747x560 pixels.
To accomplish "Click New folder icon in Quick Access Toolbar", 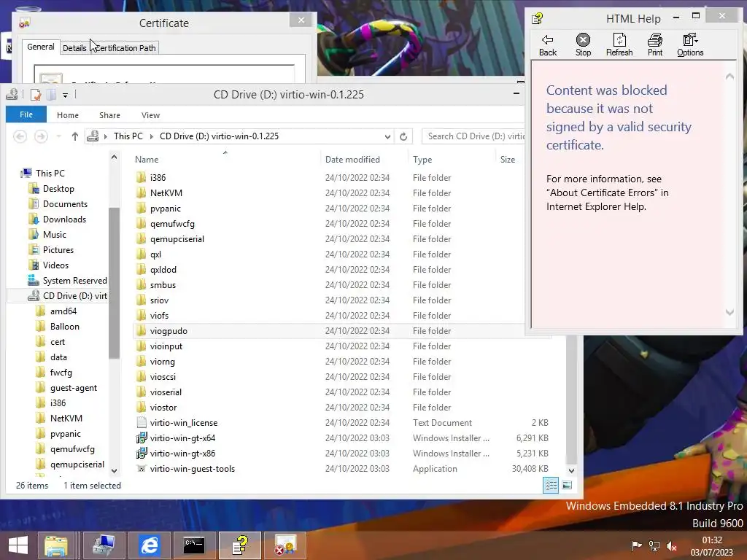I will pos(52,95).
